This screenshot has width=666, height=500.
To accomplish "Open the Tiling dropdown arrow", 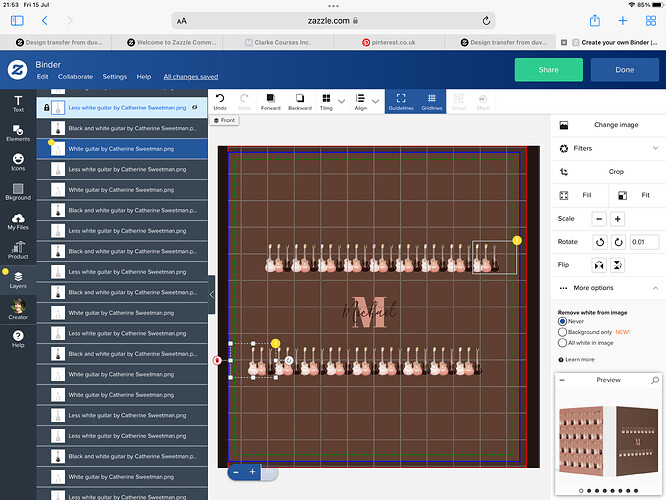I will pos(341,102).
